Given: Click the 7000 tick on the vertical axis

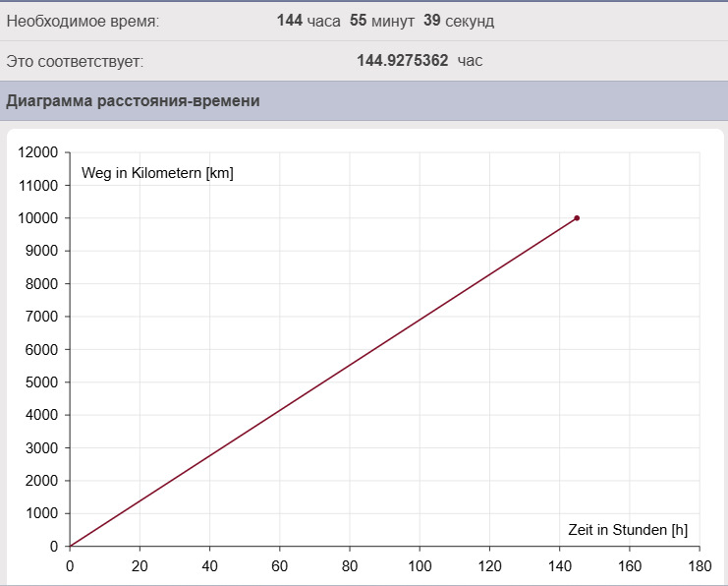Looking at the screenshot, I should (43, 317).
